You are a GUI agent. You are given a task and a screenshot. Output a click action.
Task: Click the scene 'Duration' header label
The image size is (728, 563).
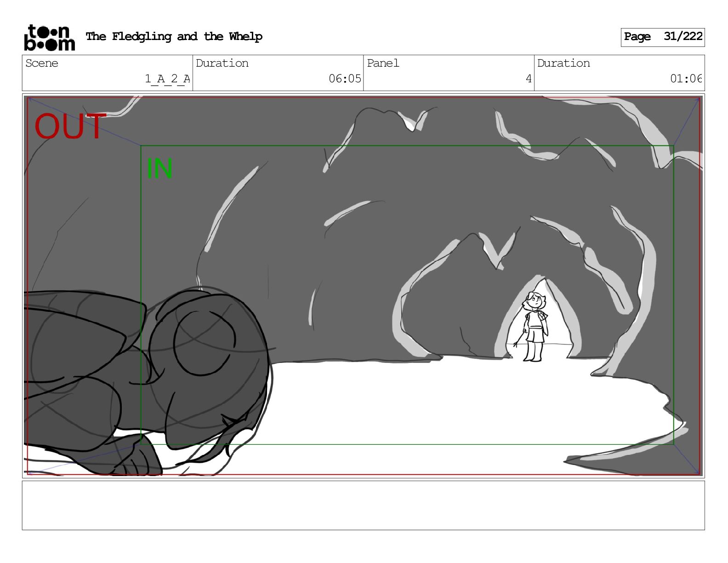pyautogui.click(x=222, y=63)
